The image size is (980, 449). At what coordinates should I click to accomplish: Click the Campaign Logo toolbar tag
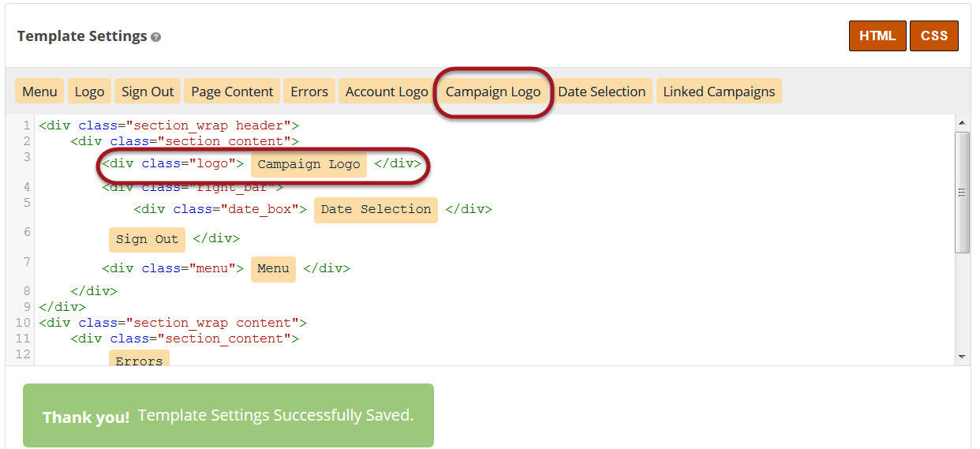493,92
